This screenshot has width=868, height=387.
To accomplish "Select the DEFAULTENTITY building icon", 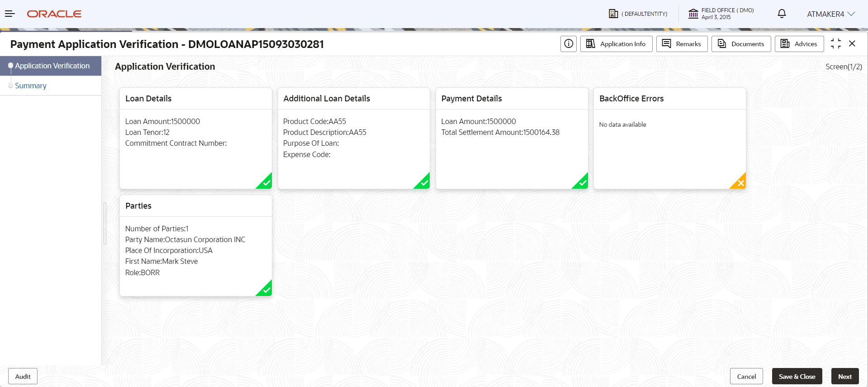I will coord(613,14).
